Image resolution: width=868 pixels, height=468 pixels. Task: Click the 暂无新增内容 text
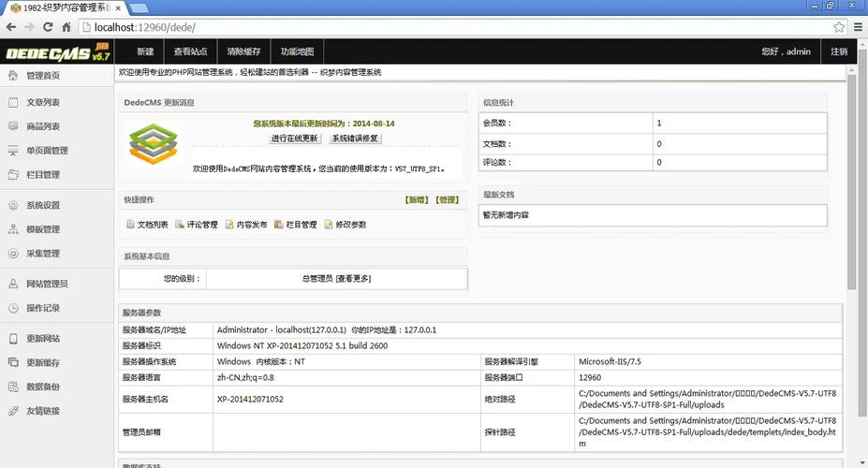[x=506, y=214]
